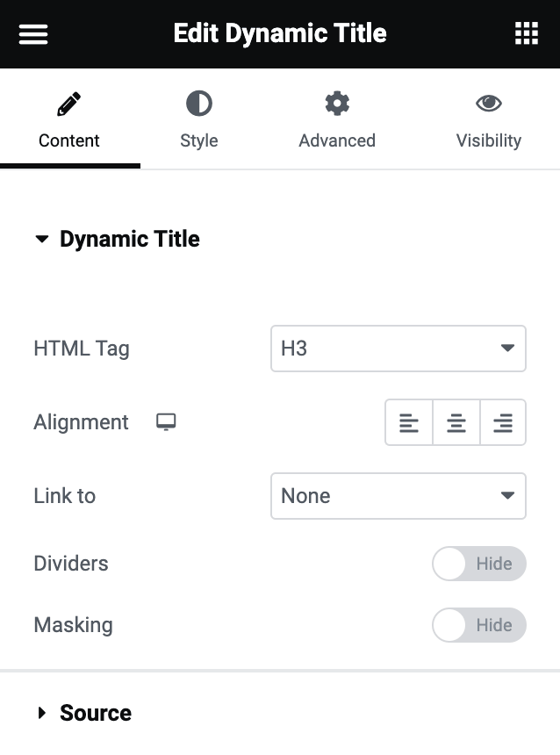The height and width of the screenshot is (755, 560).
Task: Expand the Source section
Action: point(95,713)
